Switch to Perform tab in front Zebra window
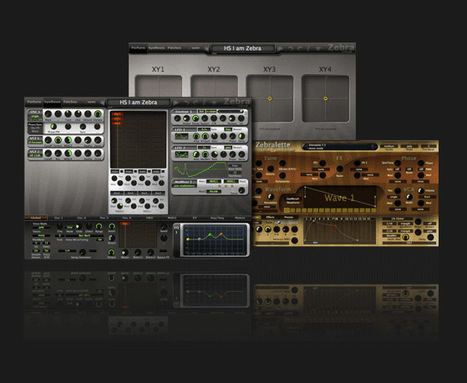 click(34, 102)
